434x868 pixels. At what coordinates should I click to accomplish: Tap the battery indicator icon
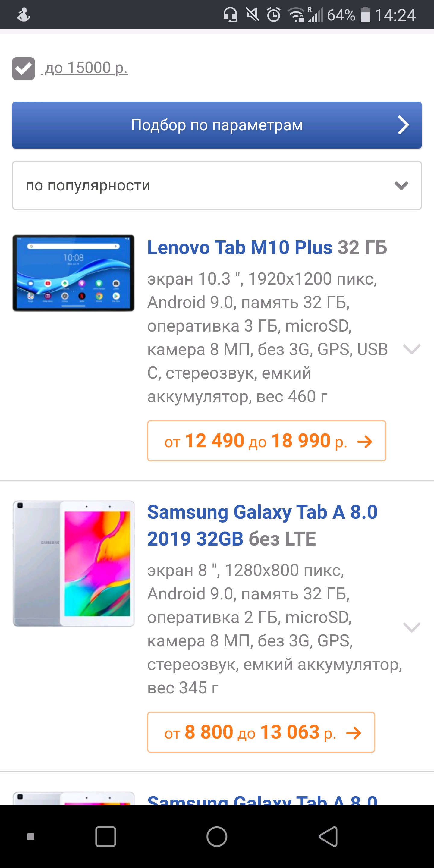[365, 15]
